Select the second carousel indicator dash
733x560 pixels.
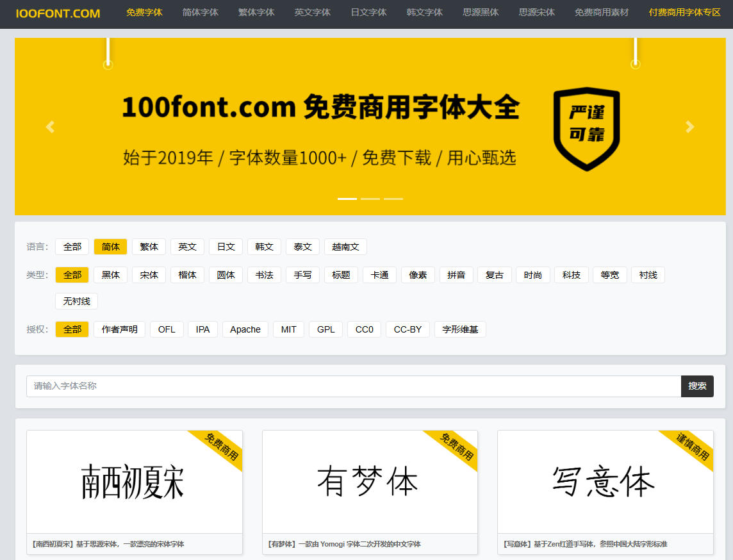tap(370, 199)
